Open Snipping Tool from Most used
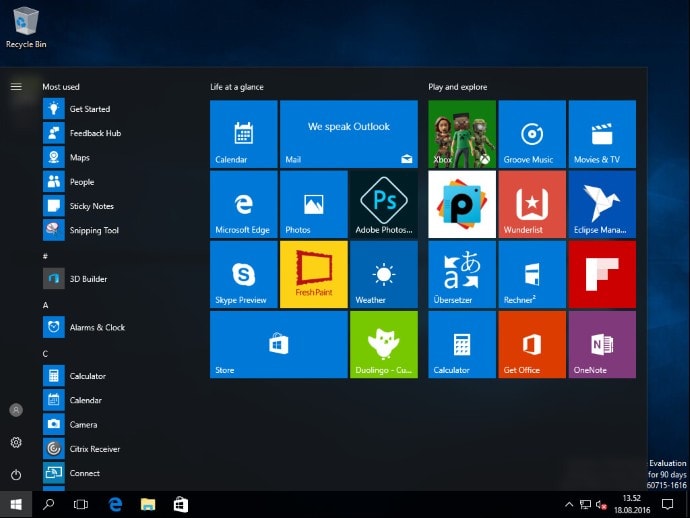 tap(117, 230)
